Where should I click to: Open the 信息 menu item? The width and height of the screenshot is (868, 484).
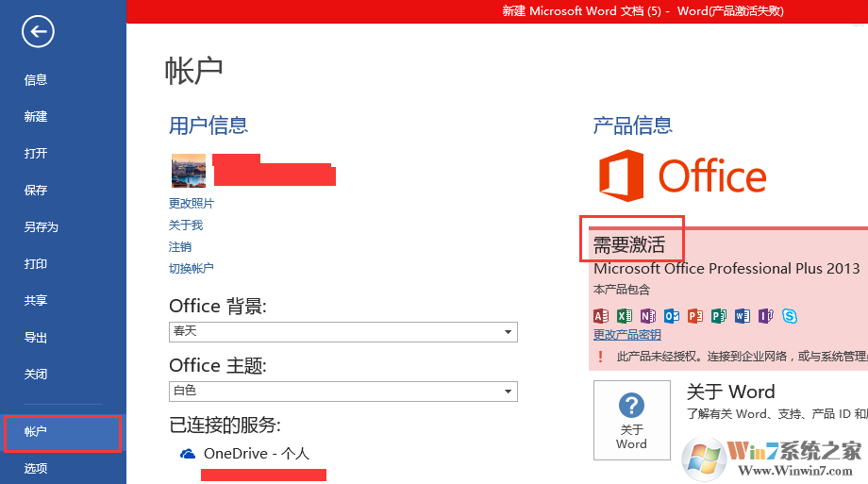tap(36, 80)
